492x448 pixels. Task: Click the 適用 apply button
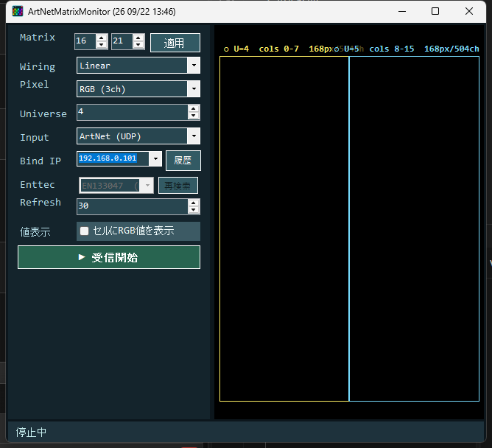click(175, 43)
